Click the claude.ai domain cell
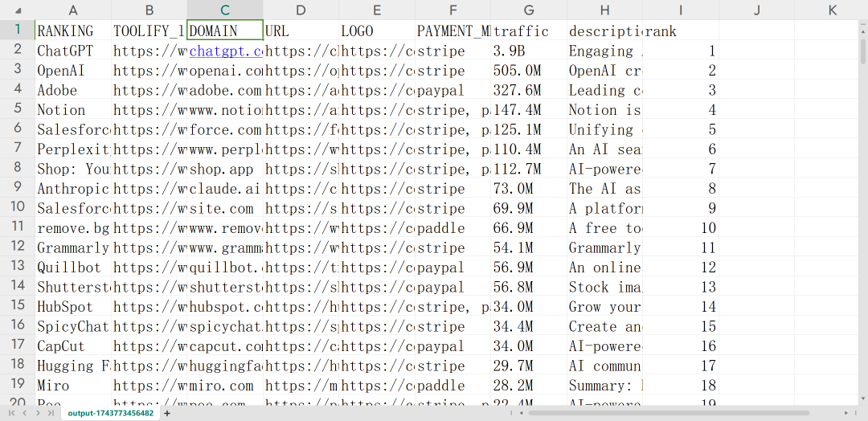The width and height of the screenshot is (868, 421). coord(225,189)
